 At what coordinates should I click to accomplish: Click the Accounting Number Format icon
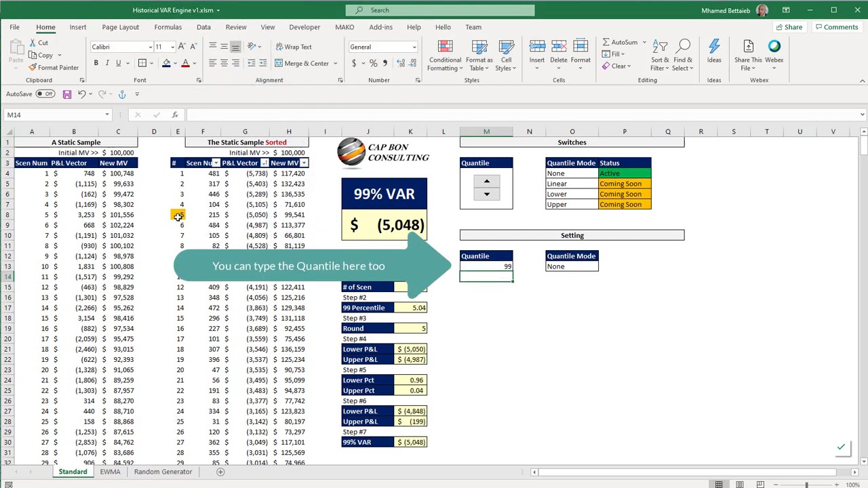[353, 63]
